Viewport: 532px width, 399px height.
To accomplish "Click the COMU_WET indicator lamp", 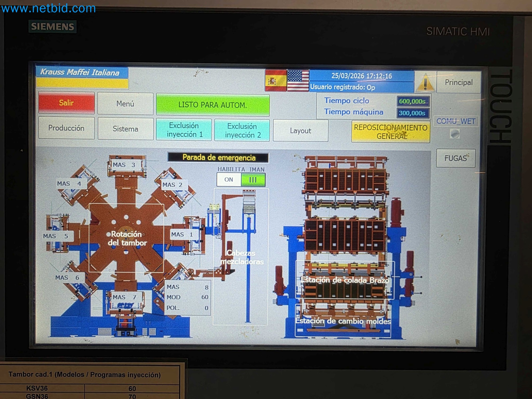I will click(x=455, y=134).
